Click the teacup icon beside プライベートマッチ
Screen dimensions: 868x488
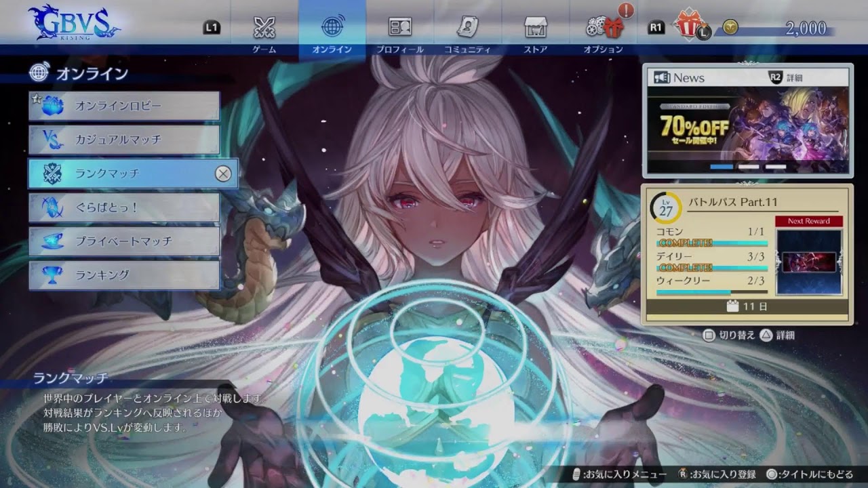(x=52, y=241)
